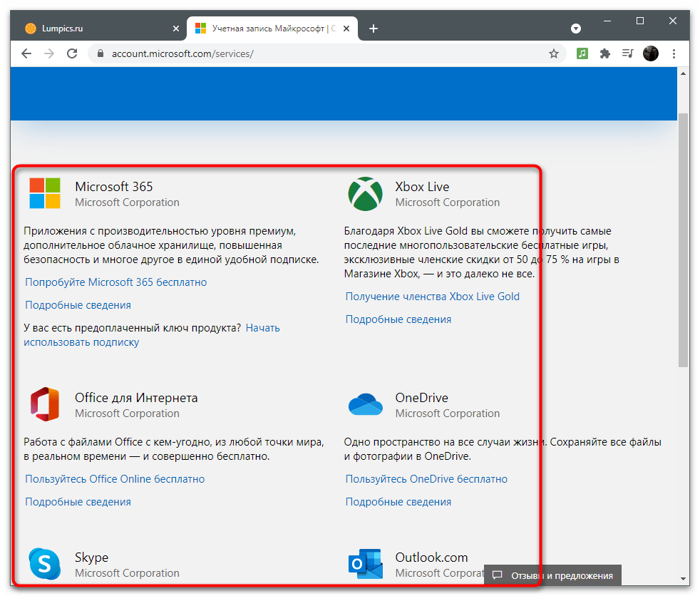Open Получение членства Xbox Live Gold link
Screen dimensions: 700x596
point(433,297)
